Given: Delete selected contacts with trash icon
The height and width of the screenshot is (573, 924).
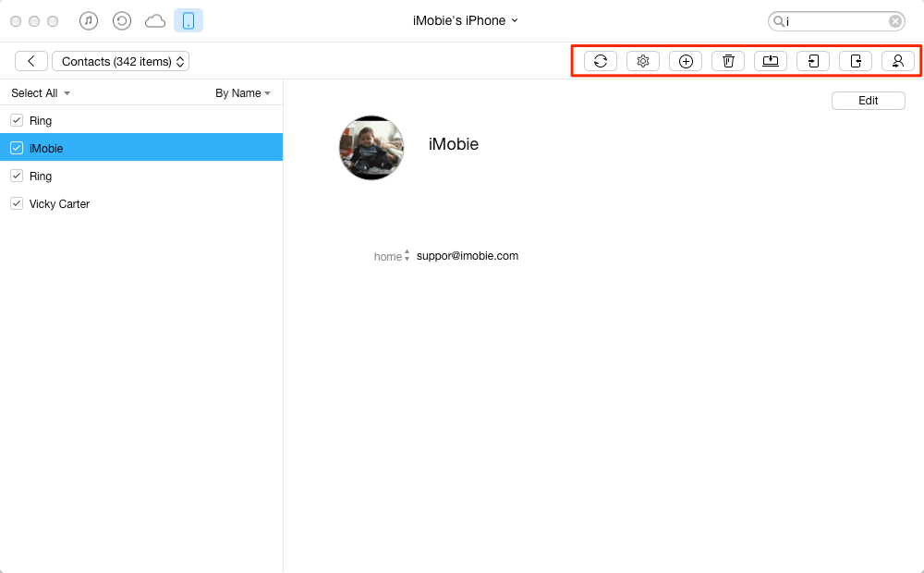Looking at the screenshot, I should point(728,61).
